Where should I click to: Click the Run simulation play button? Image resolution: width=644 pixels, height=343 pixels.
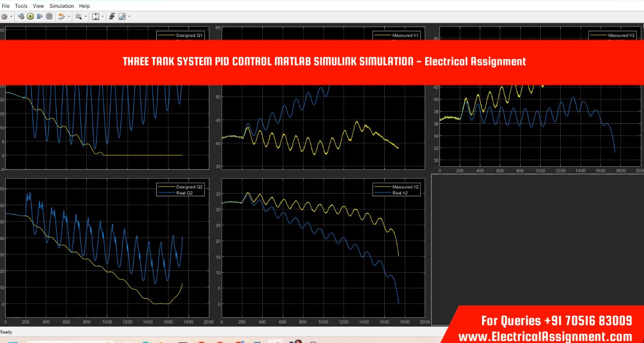click(x=30, y=16)
